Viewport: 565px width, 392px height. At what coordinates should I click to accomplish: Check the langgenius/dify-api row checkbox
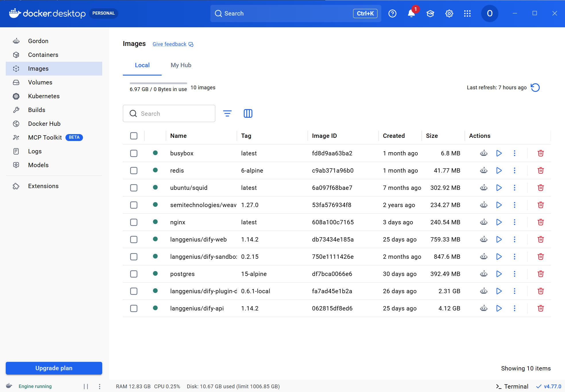coord(134,308)
